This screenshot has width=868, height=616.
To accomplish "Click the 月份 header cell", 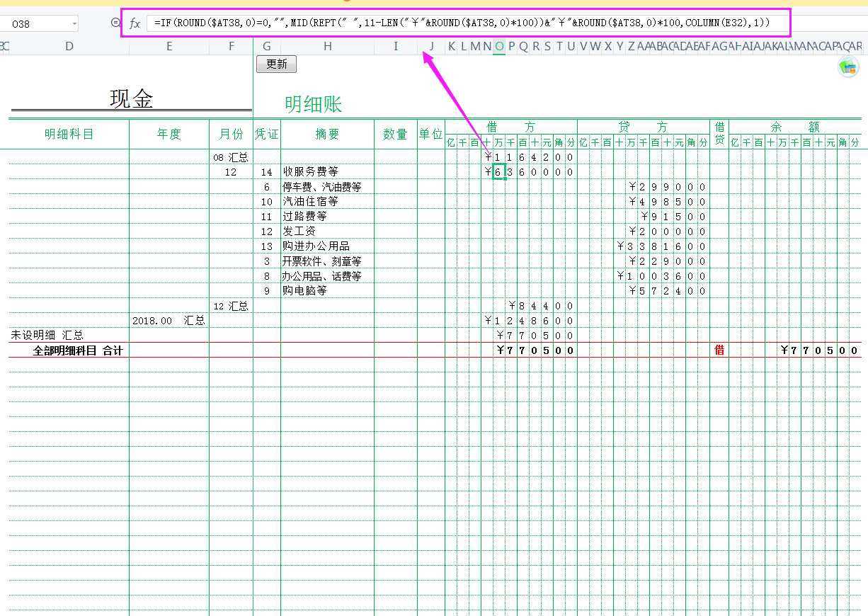I will pyautogui.click(x=232, y=134).
